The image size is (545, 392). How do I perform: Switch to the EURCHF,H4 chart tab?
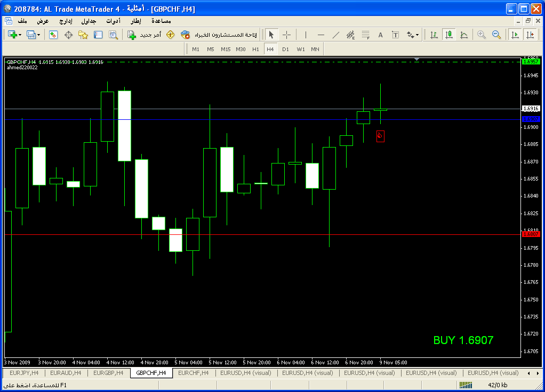click(193, 373)
